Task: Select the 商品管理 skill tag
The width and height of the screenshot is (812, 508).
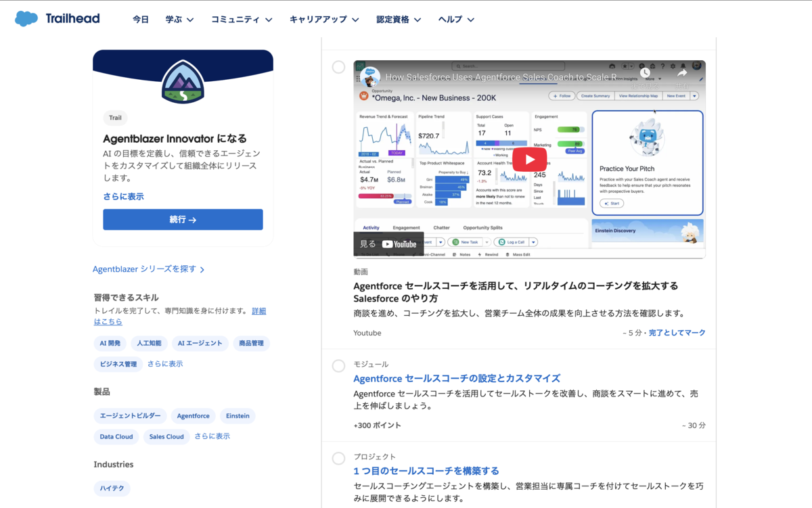Action: click(x=251, y=344)
